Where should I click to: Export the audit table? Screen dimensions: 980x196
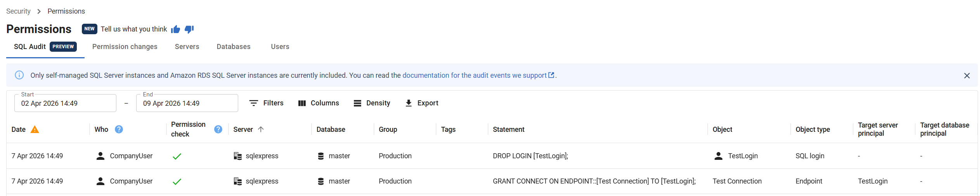click(421, 103)
